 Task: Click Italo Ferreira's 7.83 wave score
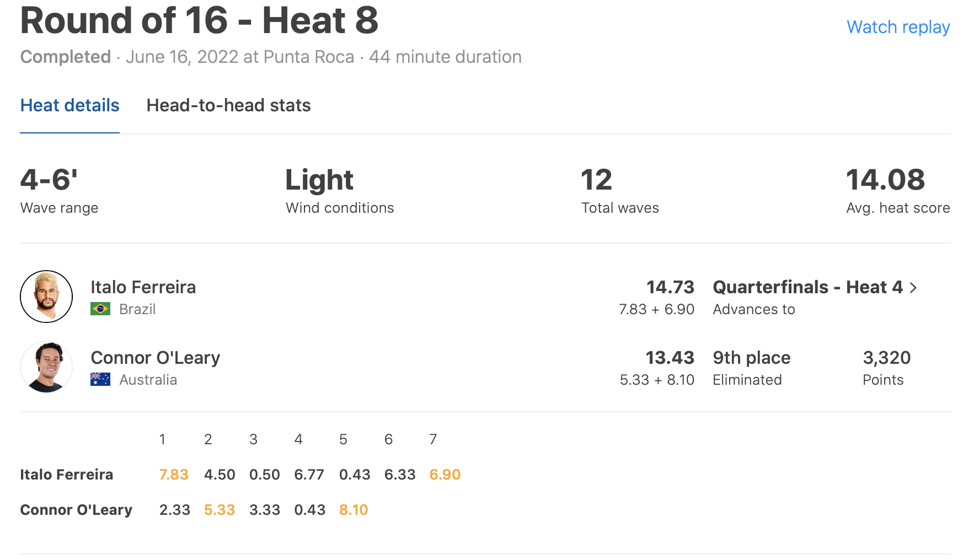pos(174,475)
